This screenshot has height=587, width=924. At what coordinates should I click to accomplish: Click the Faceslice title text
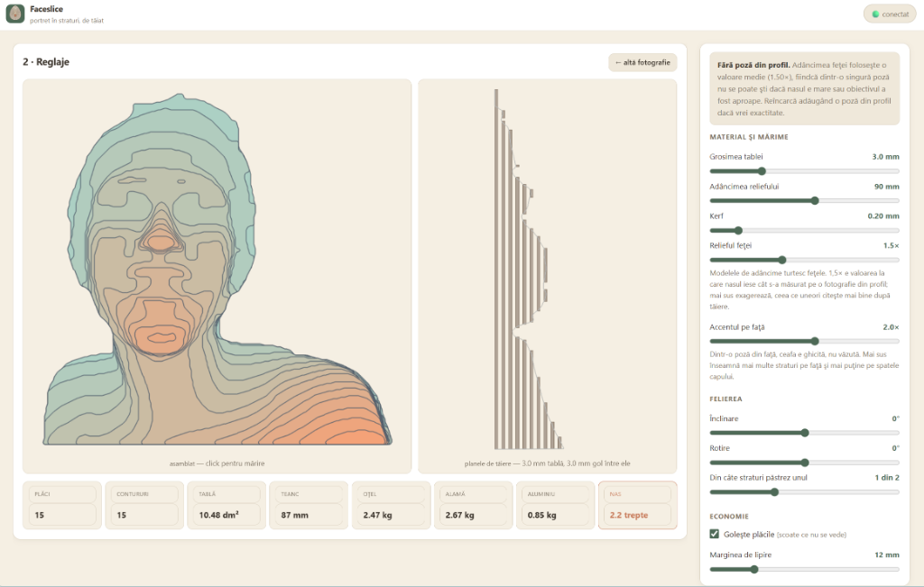point(47,9)
